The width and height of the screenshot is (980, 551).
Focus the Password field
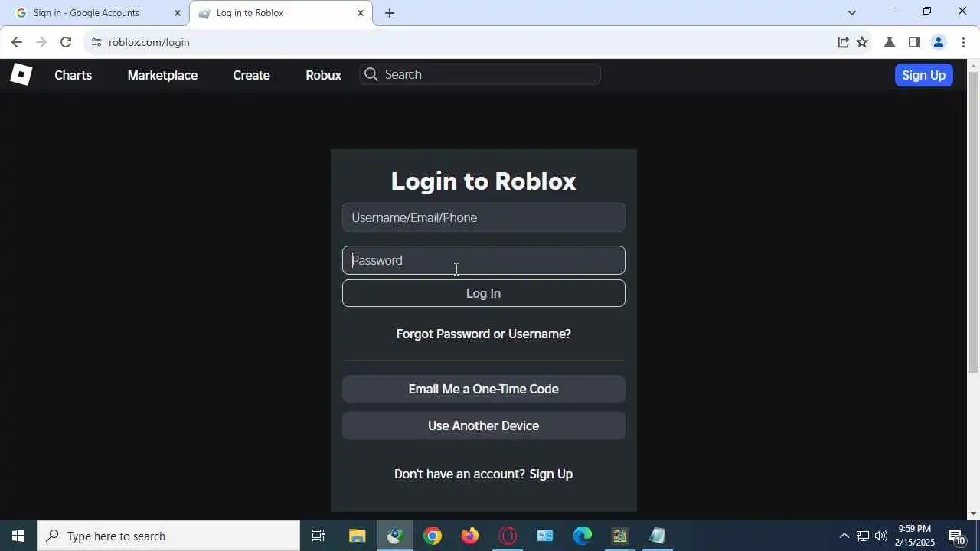[484, 260]
